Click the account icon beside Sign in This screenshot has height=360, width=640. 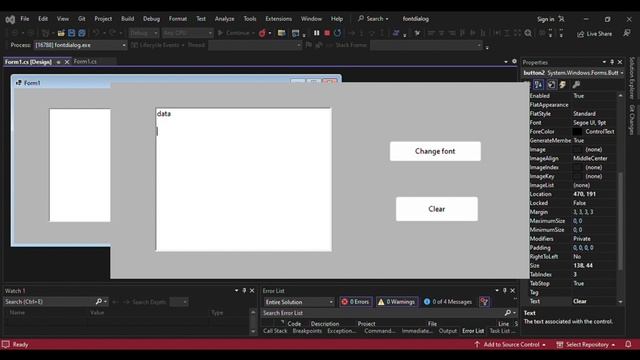(562, 19)
